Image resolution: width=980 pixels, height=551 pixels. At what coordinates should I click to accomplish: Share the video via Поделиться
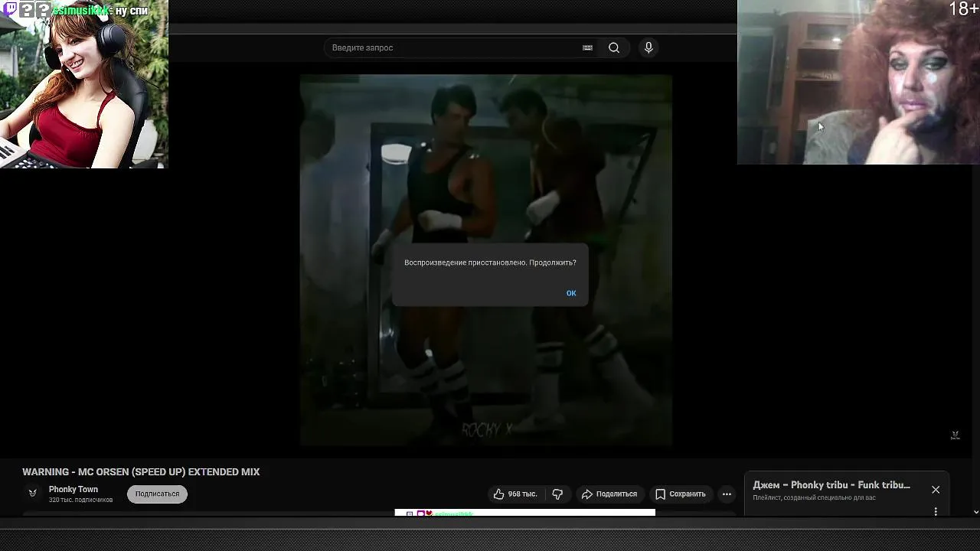[609, 494]
